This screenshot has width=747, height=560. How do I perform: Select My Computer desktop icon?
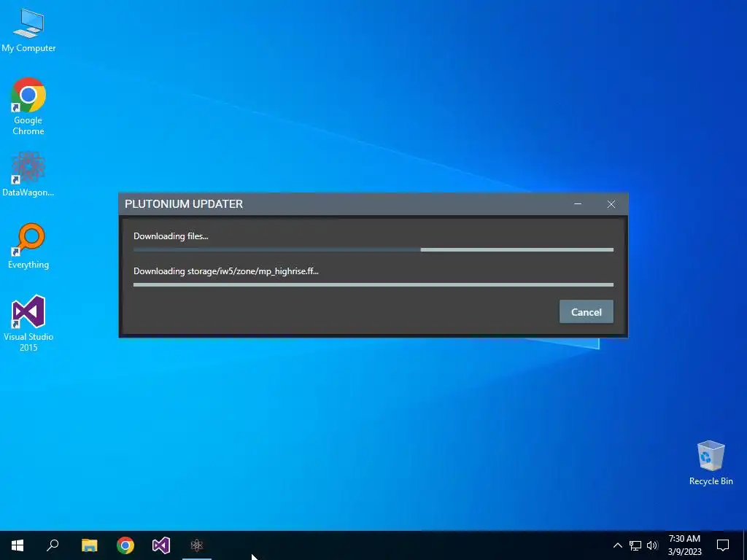point(28,30)
